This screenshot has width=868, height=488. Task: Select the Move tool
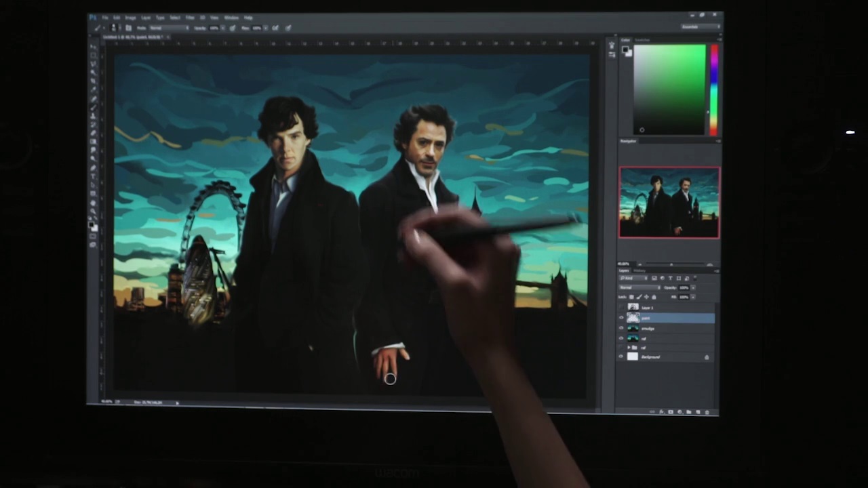(x=93, y=47)
